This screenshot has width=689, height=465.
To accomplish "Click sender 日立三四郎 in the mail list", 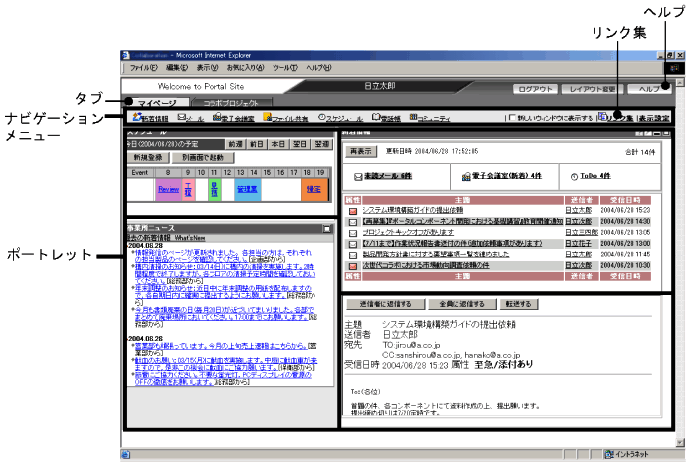I will click(x=581, y=232).
